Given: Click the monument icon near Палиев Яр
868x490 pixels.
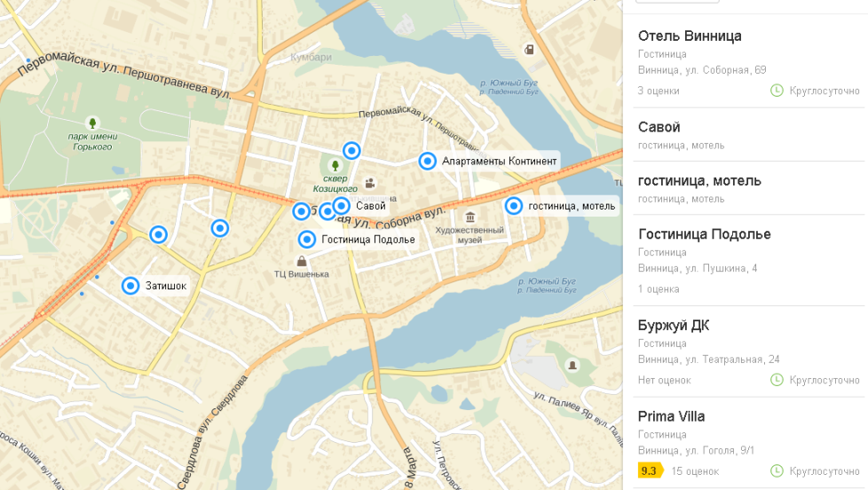Looking at the screenshot, I should (x=572, y=365).
